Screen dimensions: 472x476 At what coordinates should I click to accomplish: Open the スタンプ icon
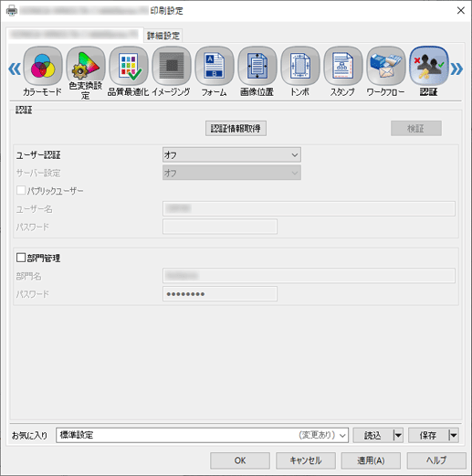point(343,66)
